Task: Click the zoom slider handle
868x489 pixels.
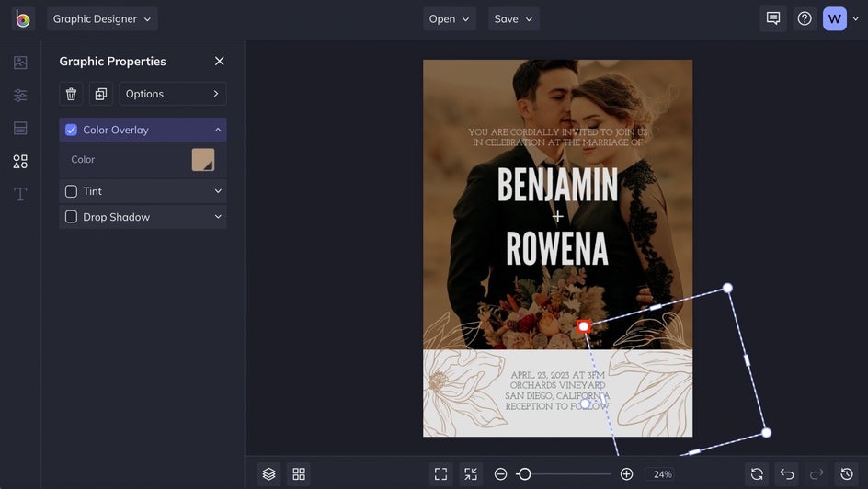Action: [x=524, y=474]
